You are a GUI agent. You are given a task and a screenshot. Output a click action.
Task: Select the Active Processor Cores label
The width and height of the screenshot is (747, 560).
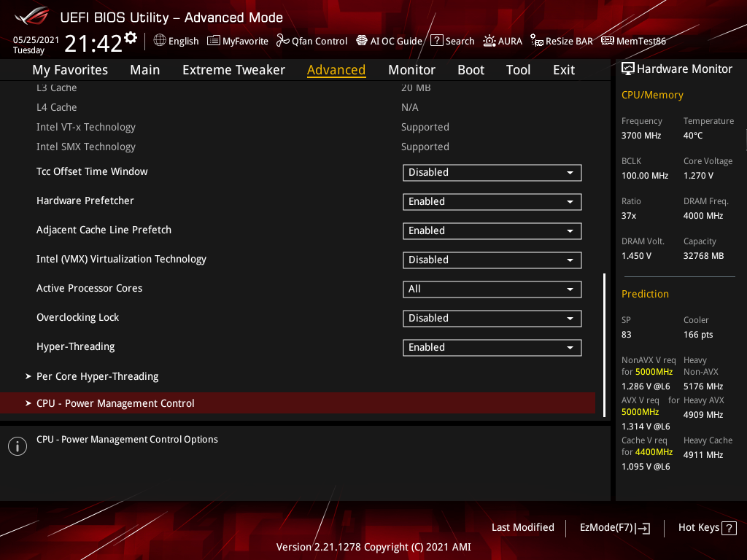tap(89, 288)
